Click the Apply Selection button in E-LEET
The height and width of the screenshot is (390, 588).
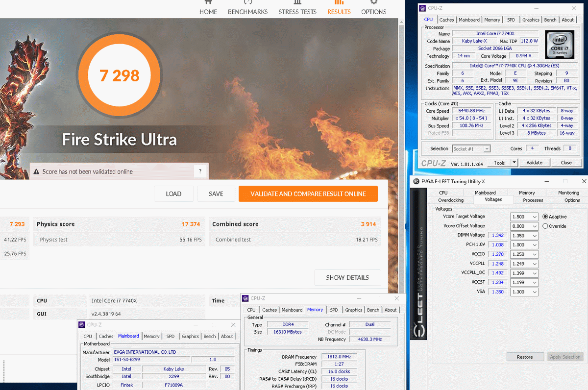click(565, 357)
